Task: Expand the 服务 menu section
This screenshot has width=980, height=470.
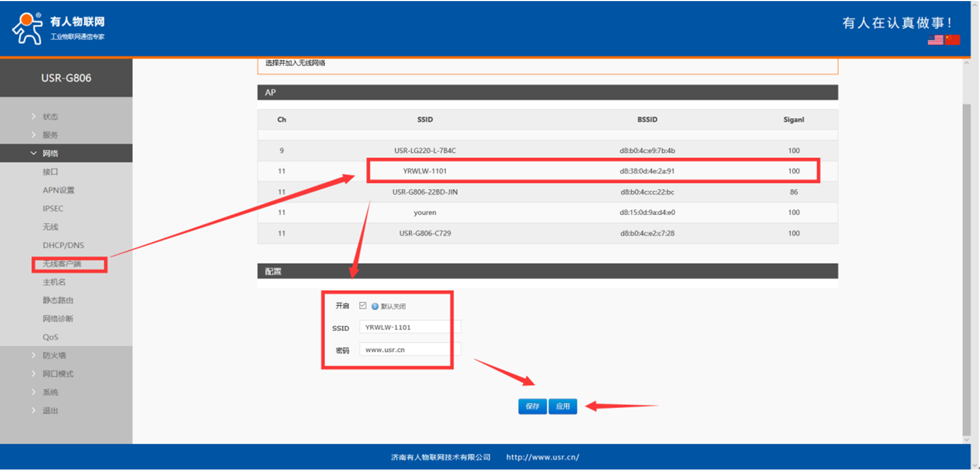Action: click(x=50, y=135)
